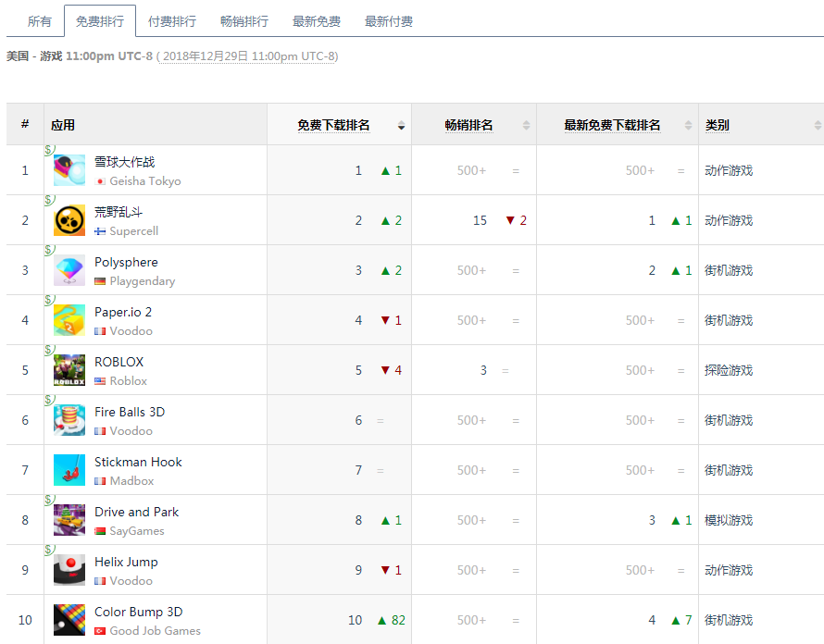This screenshot has width=824, height=644.
Task: Sort the 畅销排名 column
Action: pyautogui.click(x=526, y=126)
